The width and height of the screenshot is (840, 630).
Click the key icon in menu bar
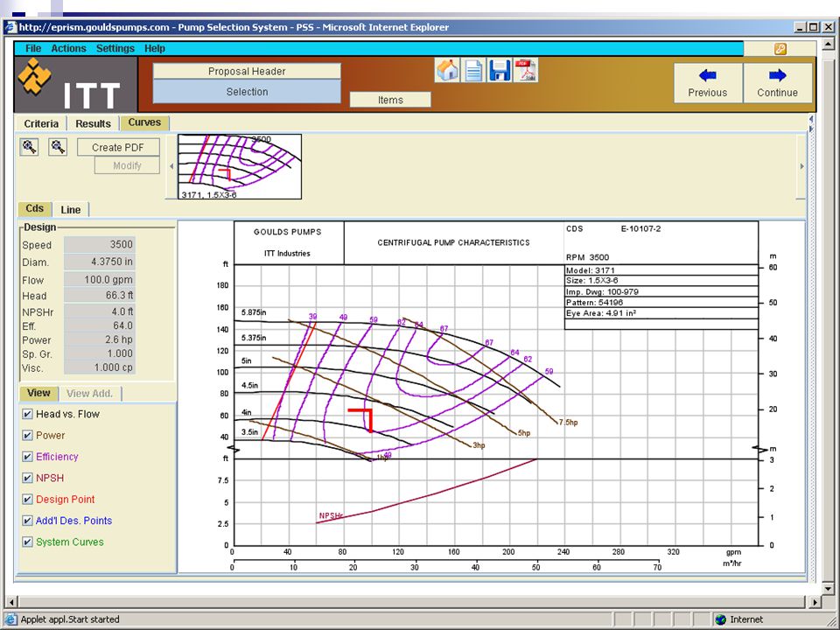[780, 49]
